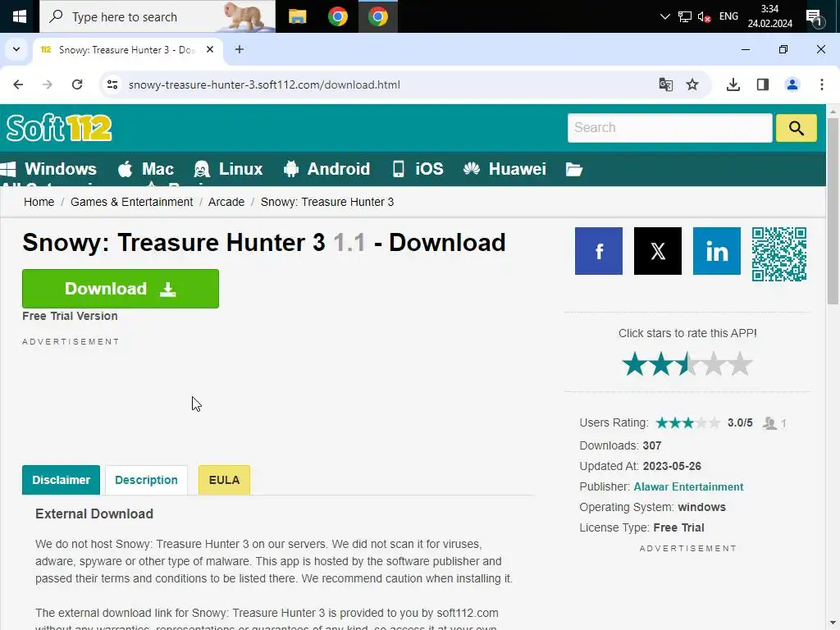Focus the Soft112 search input
This screenshot has width=840, height=630.
pos(669,128)
